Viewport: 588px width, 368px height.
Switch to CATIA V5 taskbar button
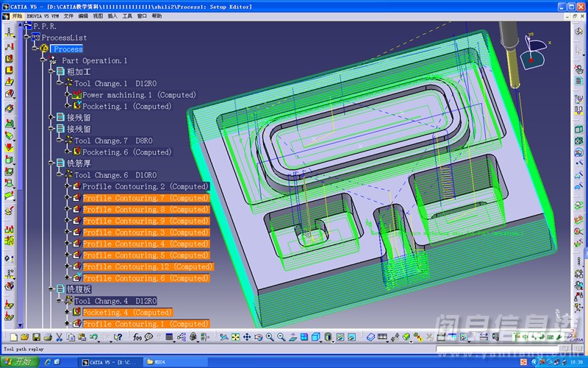click(111, 362)
